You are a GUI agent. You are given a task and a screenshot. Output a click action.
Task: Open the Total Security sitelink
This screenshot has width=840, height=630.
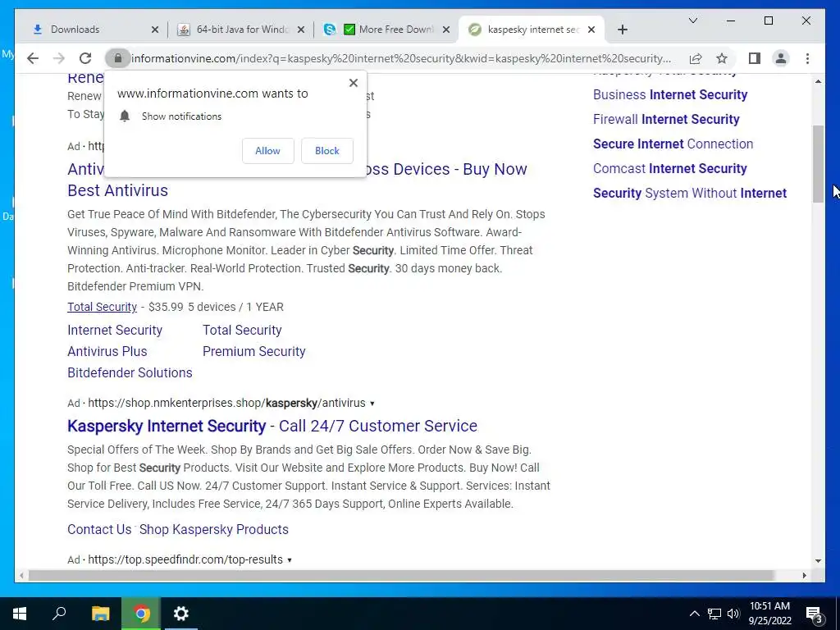point(242,330)
